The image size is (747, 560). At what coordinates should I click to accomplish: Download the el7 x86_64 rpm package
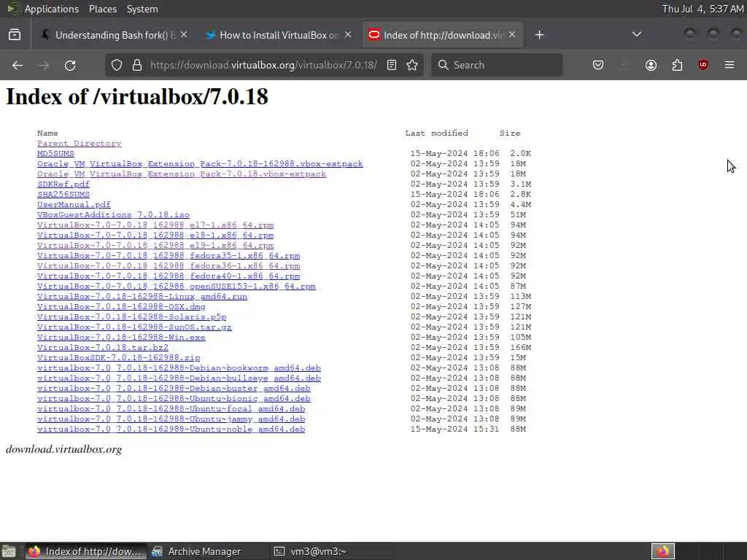point(155,225)
